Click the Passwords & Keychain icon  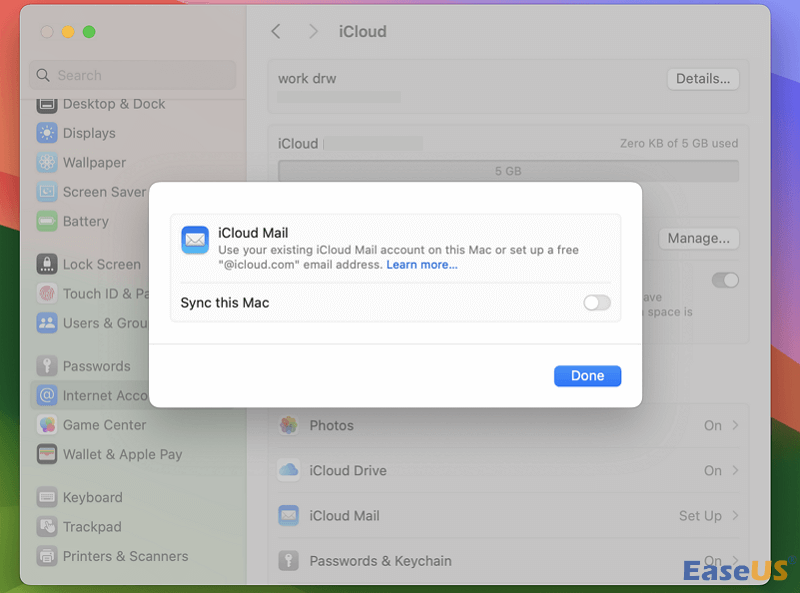point(289,560)
